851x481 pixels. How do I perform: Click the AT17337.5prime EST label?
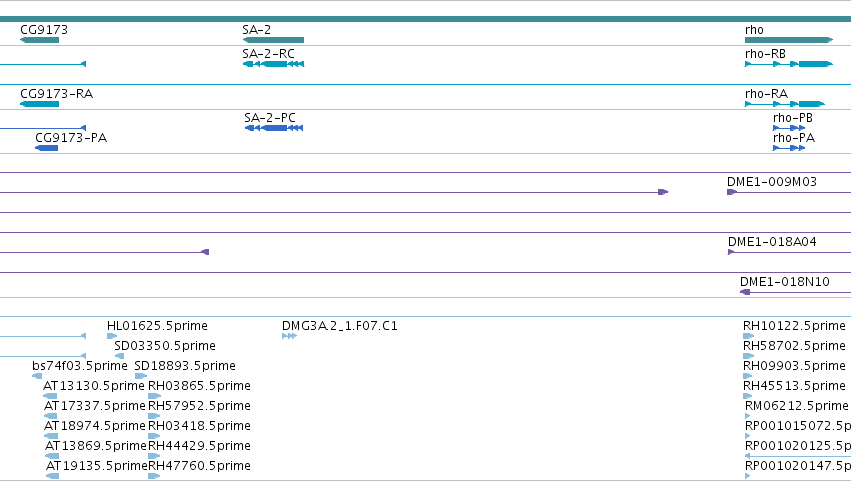[94, 406]
